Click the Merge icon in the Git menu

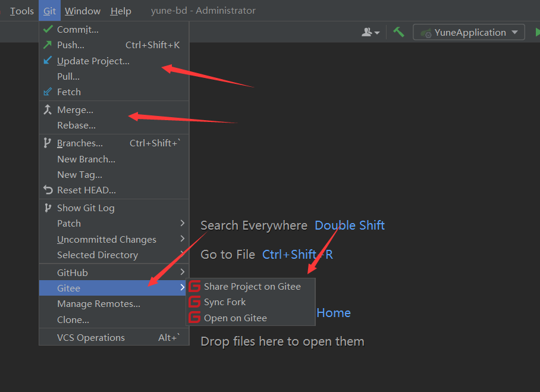[48, 109]
